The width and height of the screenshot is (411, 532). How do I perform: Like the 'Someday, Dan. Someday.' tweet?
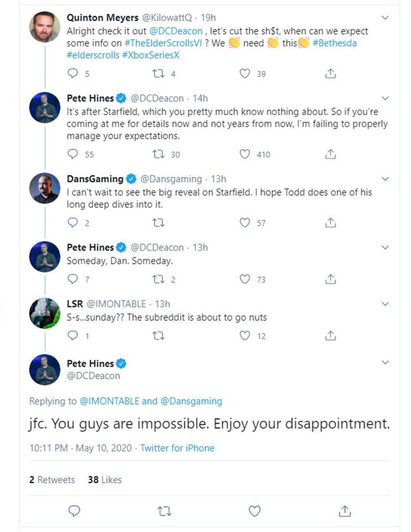coord(245,279)
